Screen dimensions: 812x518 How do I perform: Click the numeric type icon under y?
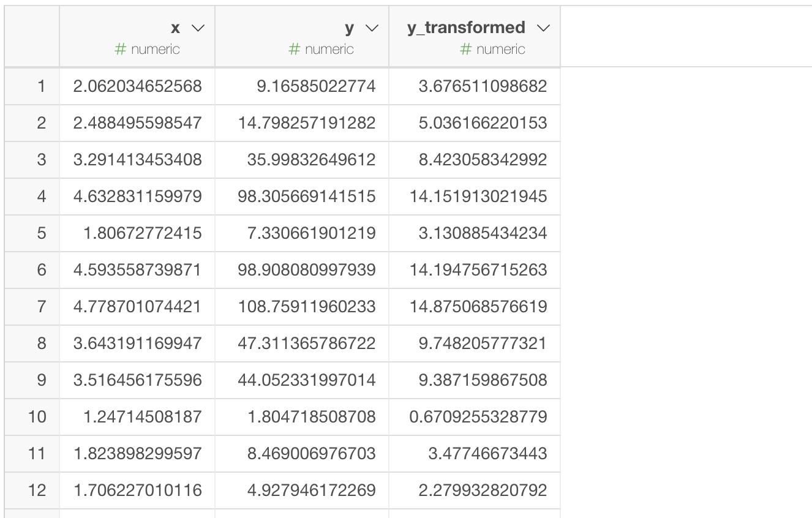tap(294, 50)
